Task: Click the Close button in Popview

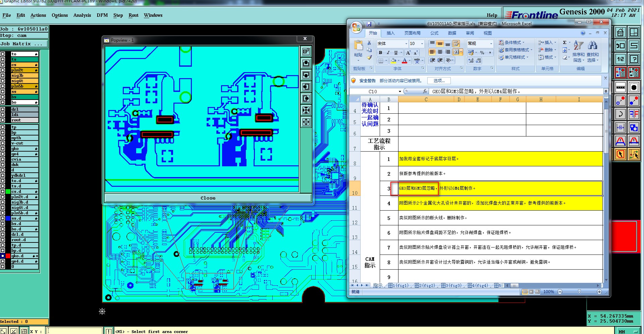Action: (x=208, y=198)
